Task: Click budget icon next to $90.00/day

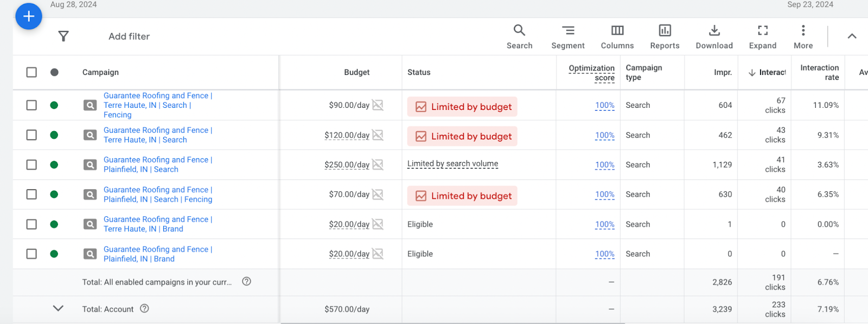Action: tap(378, 105)
